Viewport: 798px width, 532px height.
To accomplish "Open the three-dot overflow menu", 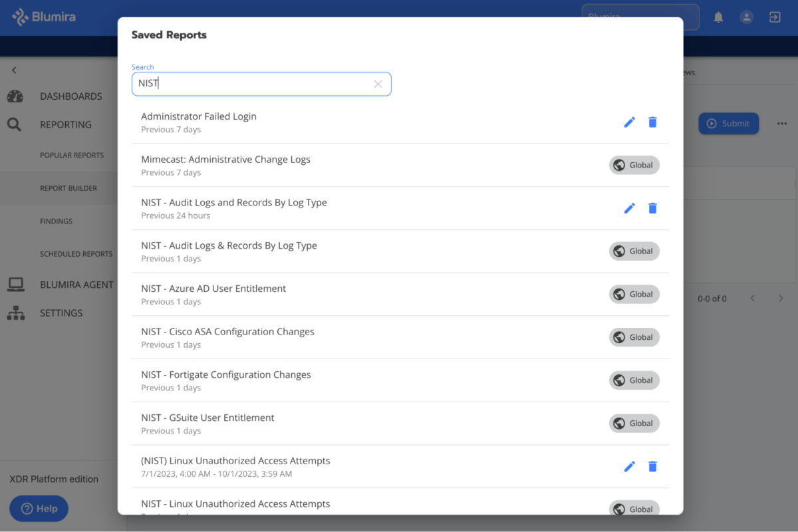I will (x=781, y=123).
